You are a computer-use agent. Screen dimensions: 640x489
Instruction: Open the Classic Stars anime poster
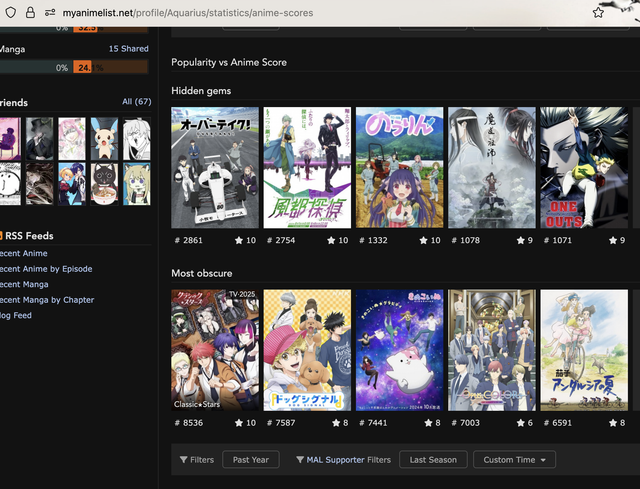click(x=215, y=350)
